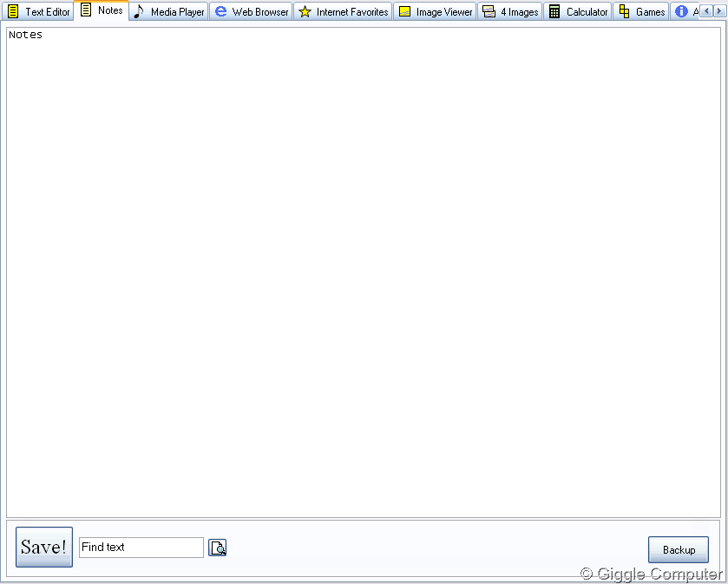Go to the Internet Favorites tab
This screenshot has height=584, width=728.
point(343,11)
